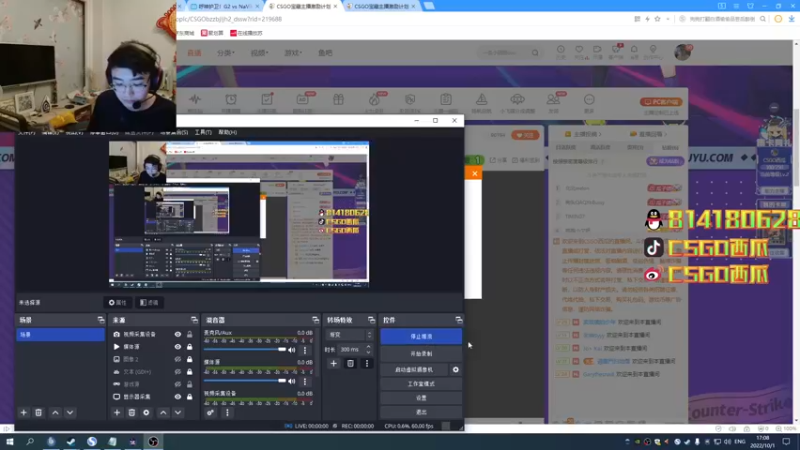The height and width of the screenshot is (450, 800).
Task: Add a new scene in OBS Scenes panel
Action: 23,412
